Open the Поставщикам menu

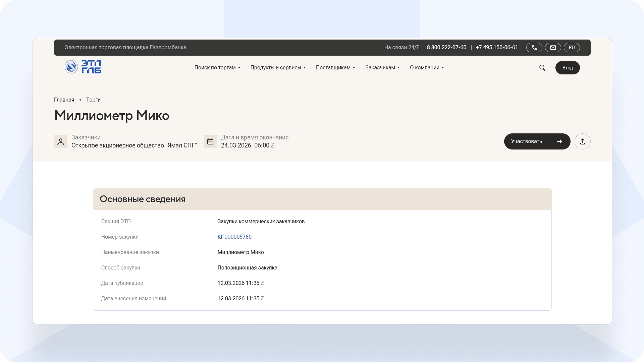[x=335, y=68]
